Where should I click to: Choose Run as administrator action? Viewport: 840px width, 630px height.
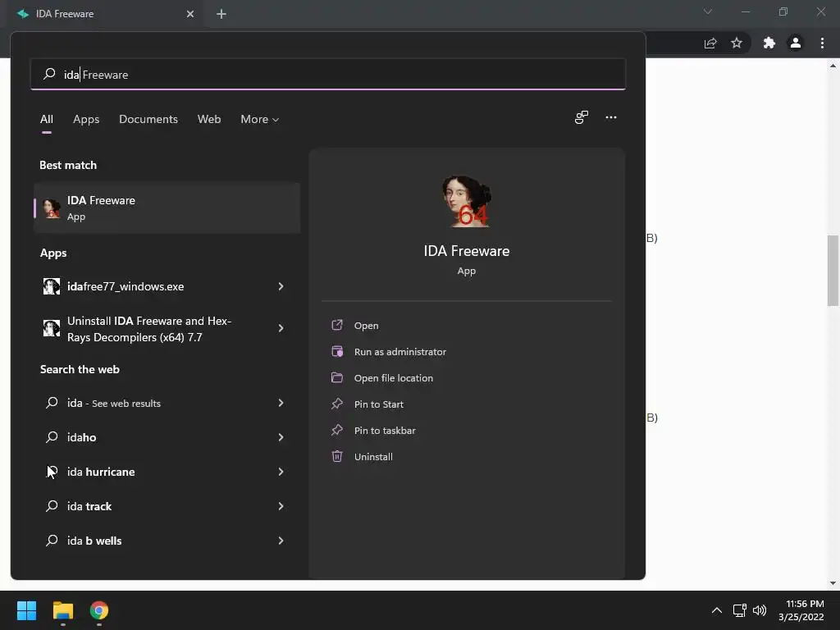(400, 352)
